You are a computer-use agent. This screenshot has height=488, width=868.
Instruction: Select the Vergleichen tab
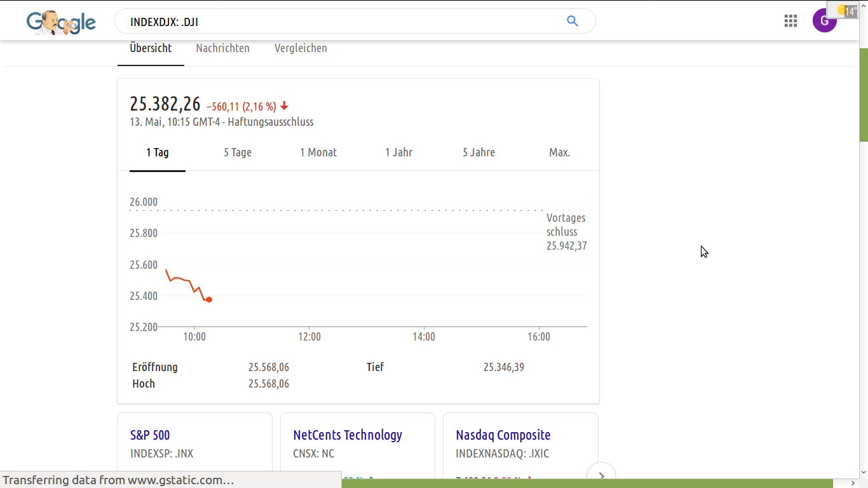301,48
